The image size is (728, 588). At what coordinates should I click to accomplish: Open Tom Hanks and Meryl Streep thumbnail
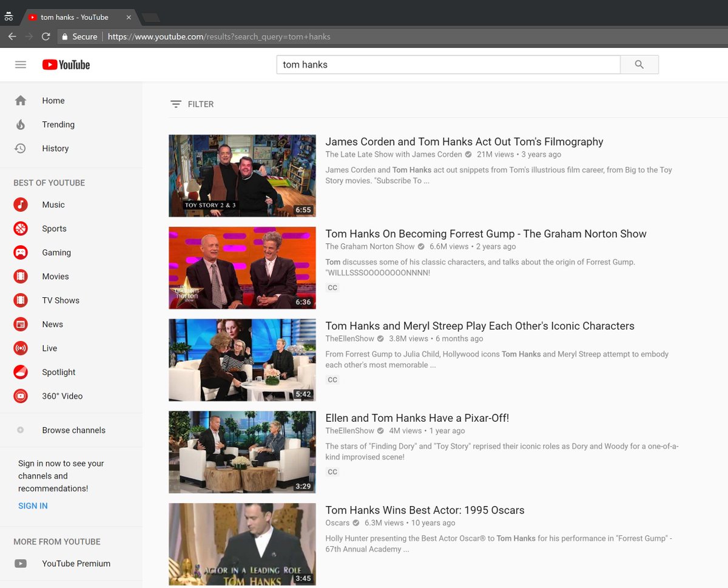242,360
